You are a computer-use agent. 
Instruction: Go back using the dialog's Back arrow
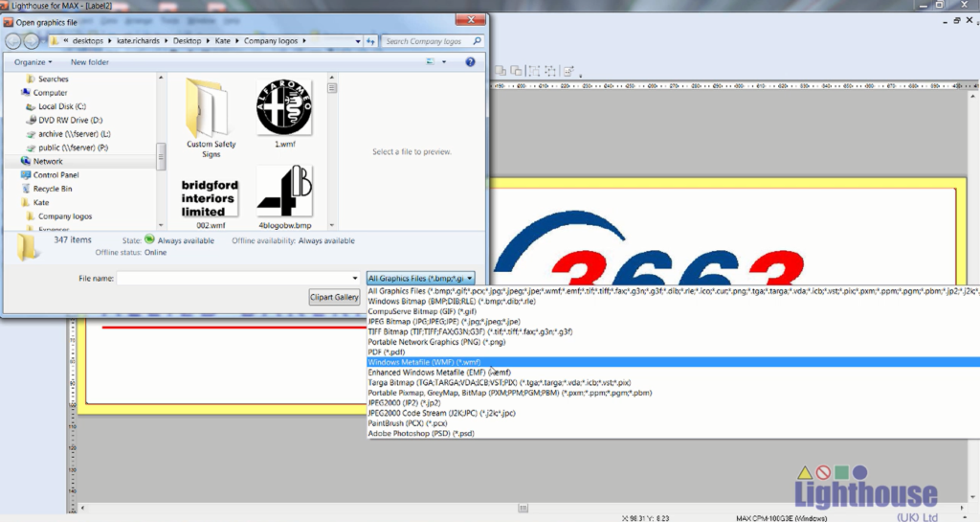[12, 41]
